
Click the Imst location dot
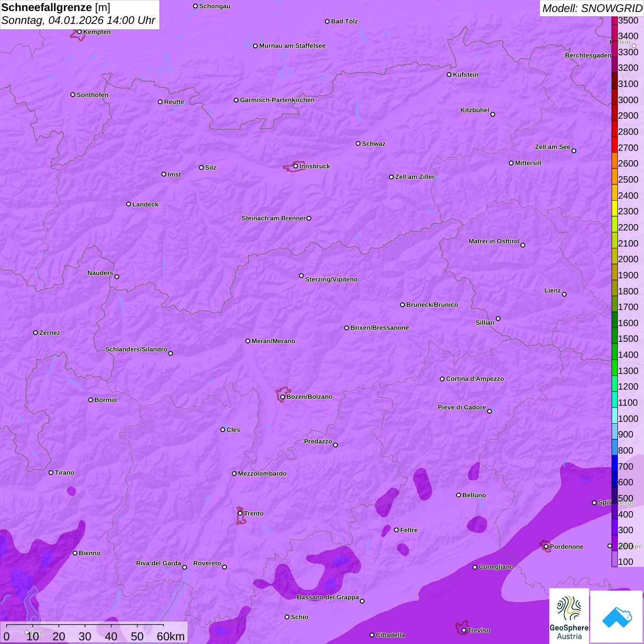(x=164, y=174)
